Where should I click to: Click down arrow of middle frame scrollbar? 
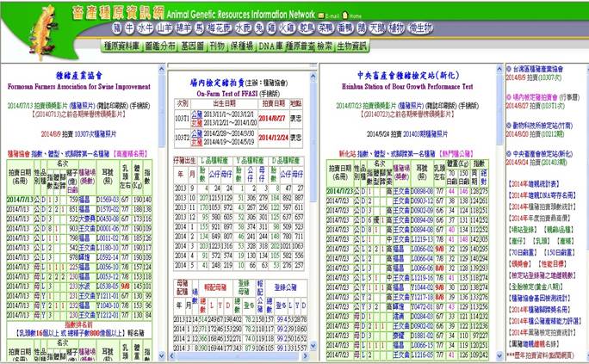point(313,346)
